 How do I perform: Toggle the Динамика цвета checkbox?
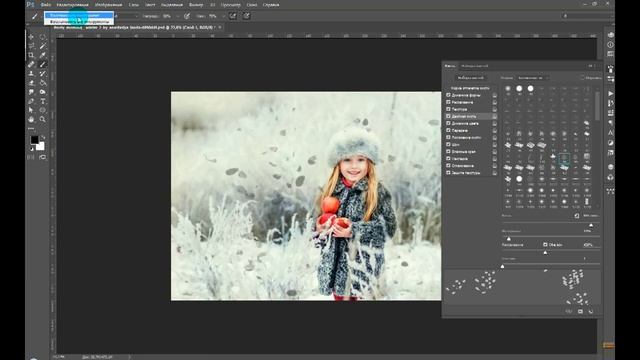coord(448,123)
